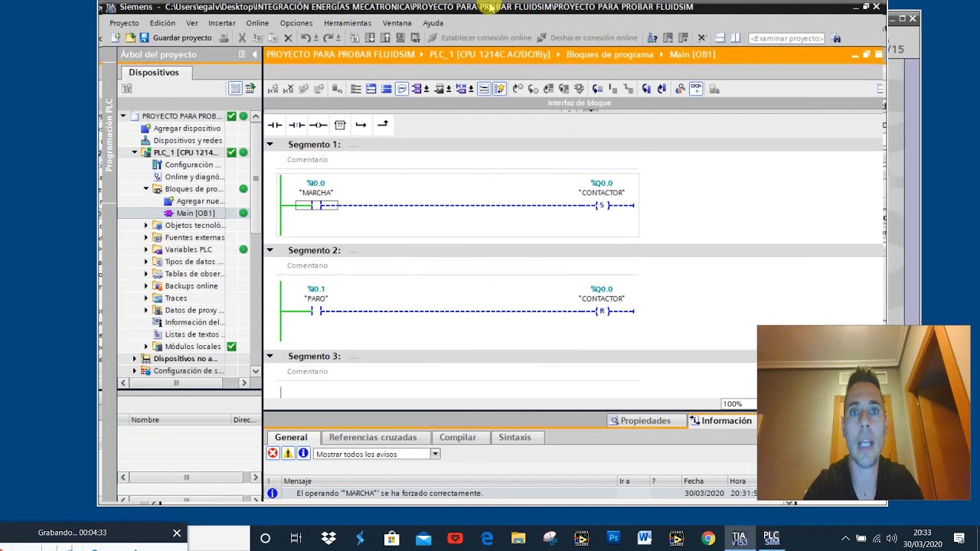Collapse Segmento 2 with its triangle

click(x=269, y=250)
